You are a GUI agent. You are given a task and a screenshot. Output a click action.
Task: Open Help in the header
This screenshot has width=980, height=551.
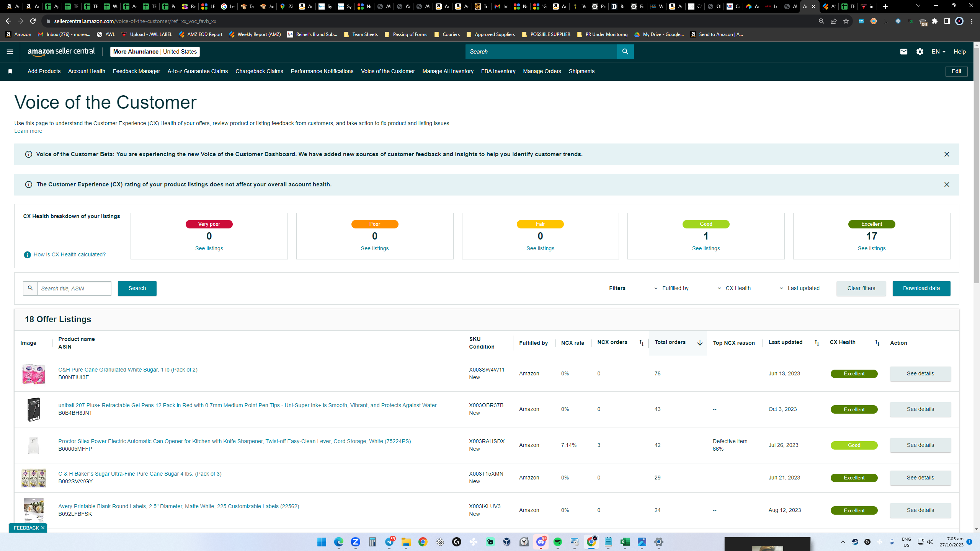959,52
